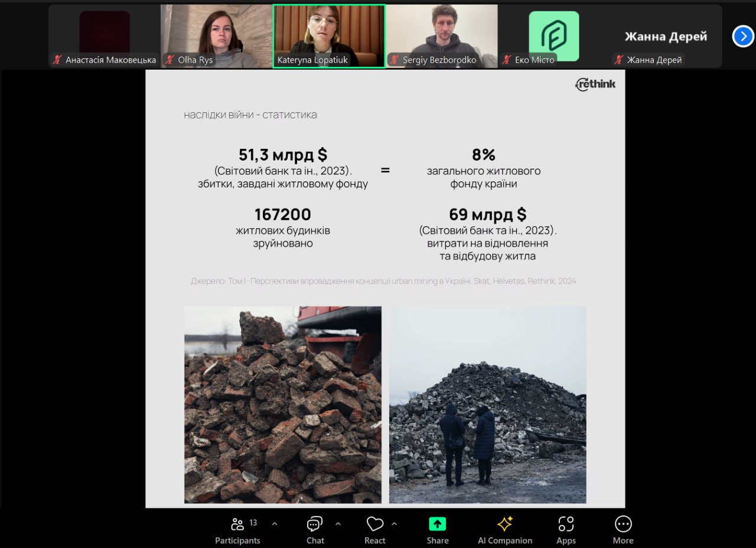Open the Chat panel
This screenshot has width=756, height=548.
(315, 530)
